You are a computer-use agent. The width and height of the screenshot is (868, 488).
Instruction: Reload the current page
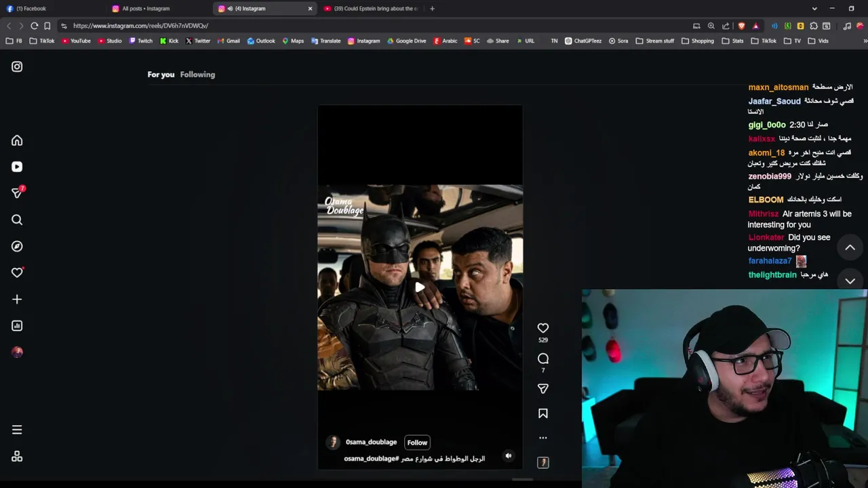(x=34, y=26)
